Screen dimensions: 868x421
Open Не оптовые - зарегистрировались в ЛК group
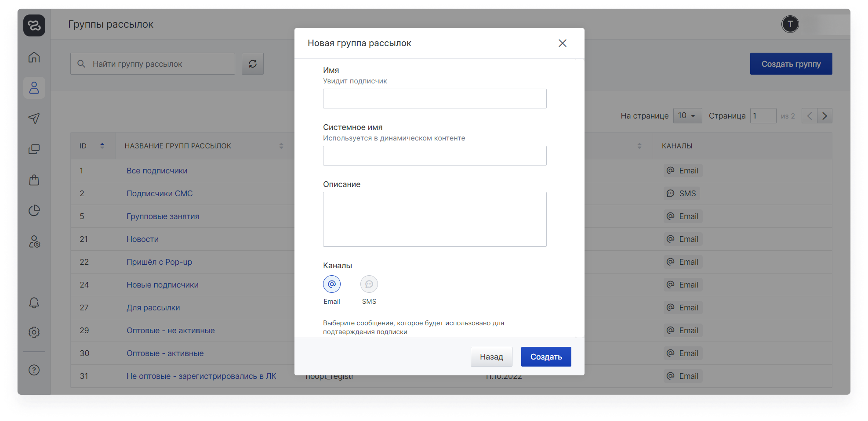tap(201, 376)
